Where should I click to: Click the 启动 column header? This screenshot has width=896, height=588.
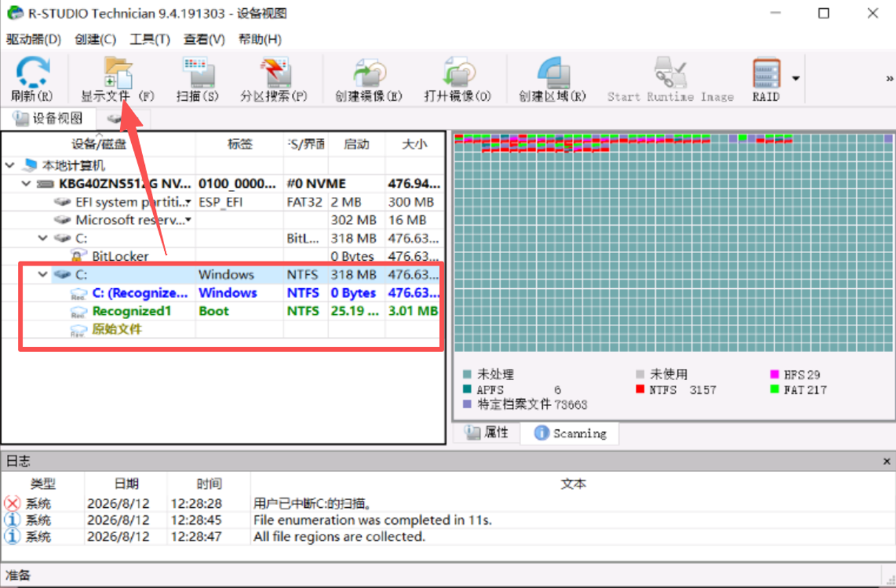356,144
